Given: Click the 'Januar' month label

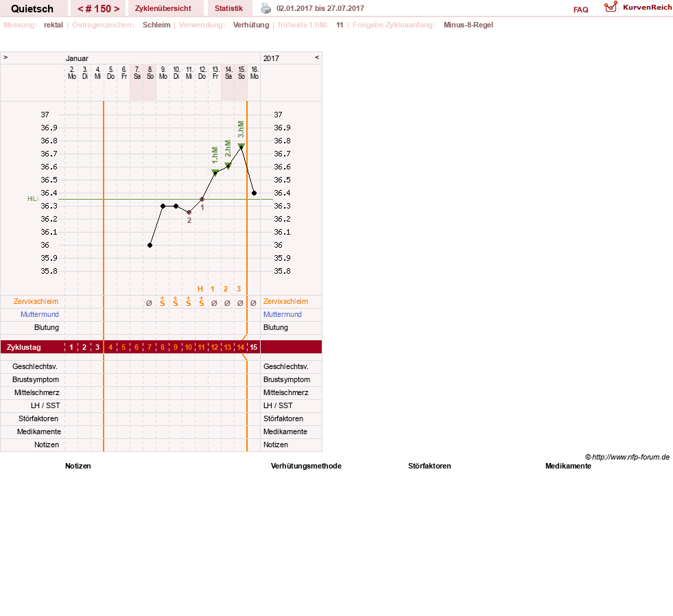Looking at the screenshot, I should (x=77, y=58).
